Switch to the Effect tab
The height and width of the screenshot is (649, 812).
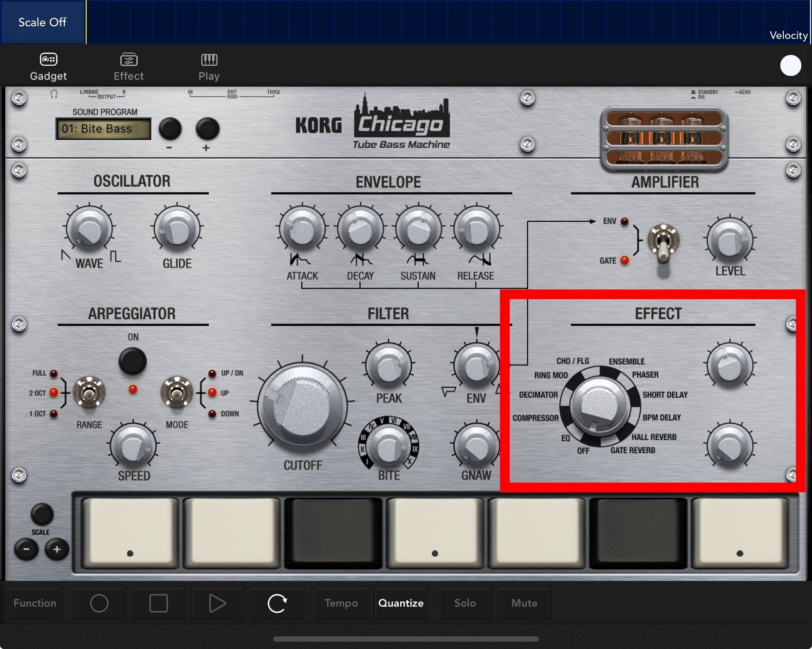(x=129, y=67)
